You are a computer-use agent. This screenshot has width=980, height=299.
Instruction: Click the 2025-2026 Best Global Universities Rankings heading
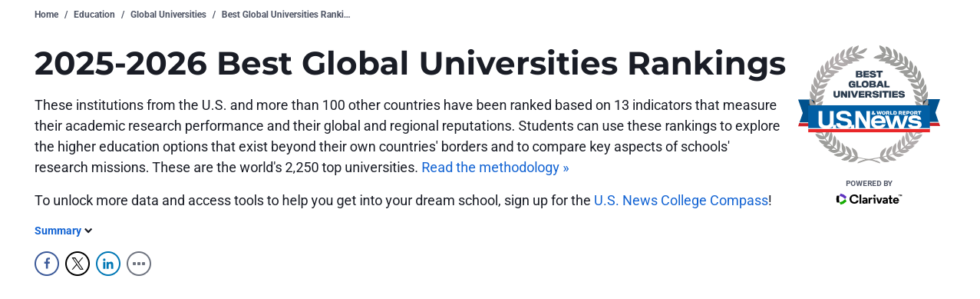point(410,63)
